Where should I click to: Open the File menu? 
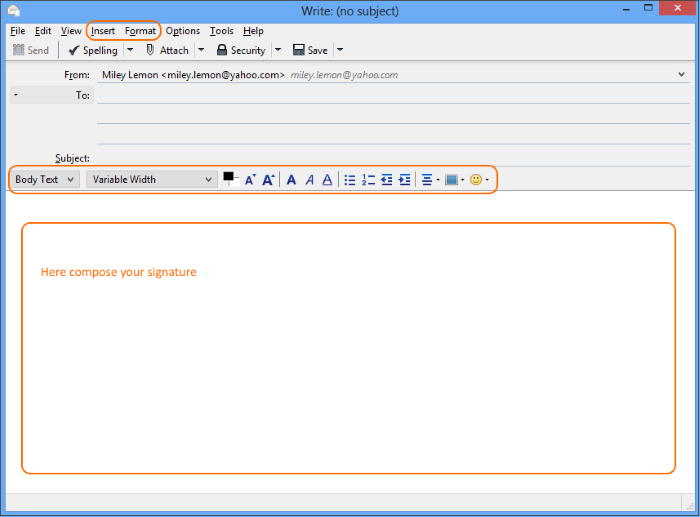(17, 31)
